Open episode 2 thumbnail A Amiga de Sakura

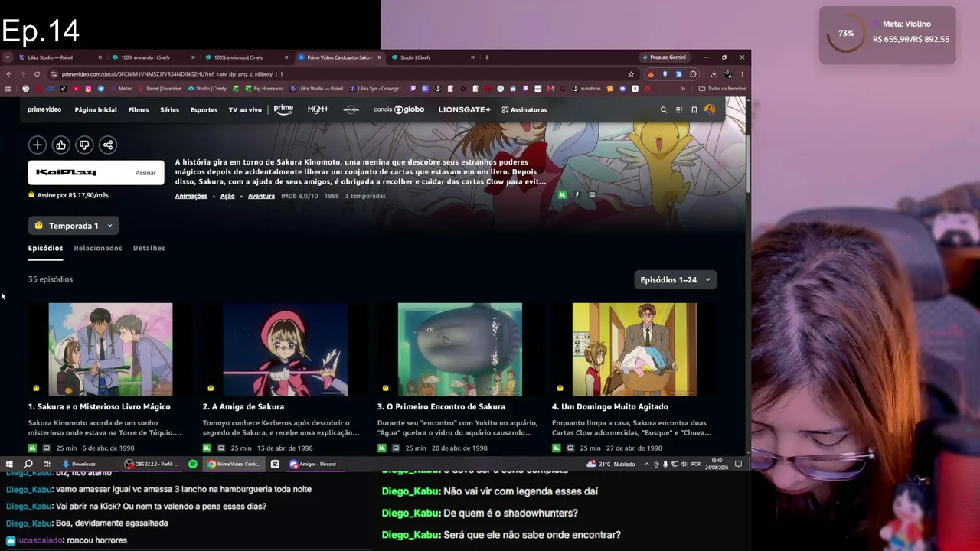pos(285,349)
